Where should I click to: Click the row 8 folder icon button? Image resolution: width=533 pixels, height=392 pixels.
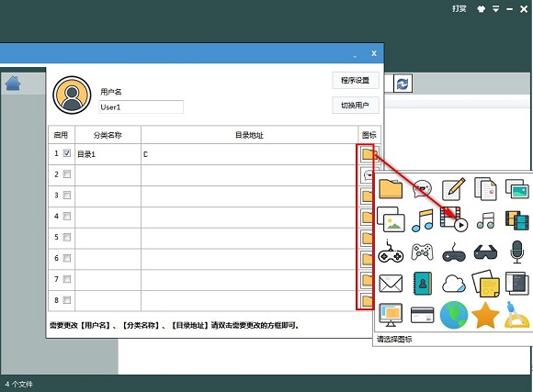[x=367, y=301]
